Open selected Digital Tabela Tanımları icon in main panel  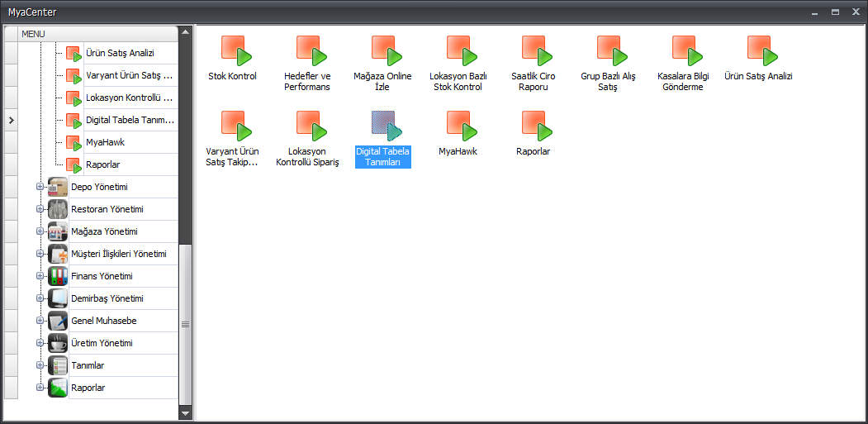click(x=387, y=126)
